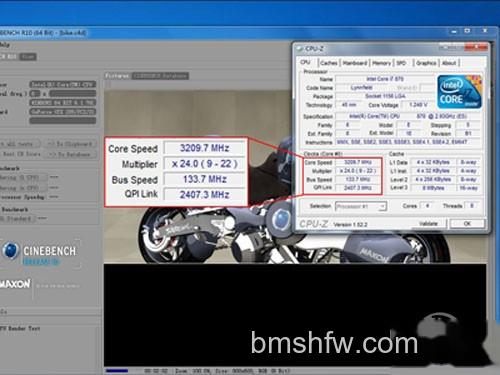Start the Rendering (1 CPU) test
This screenshot has width=500, height=375.
pyautogui.click(x=23, y=178)
